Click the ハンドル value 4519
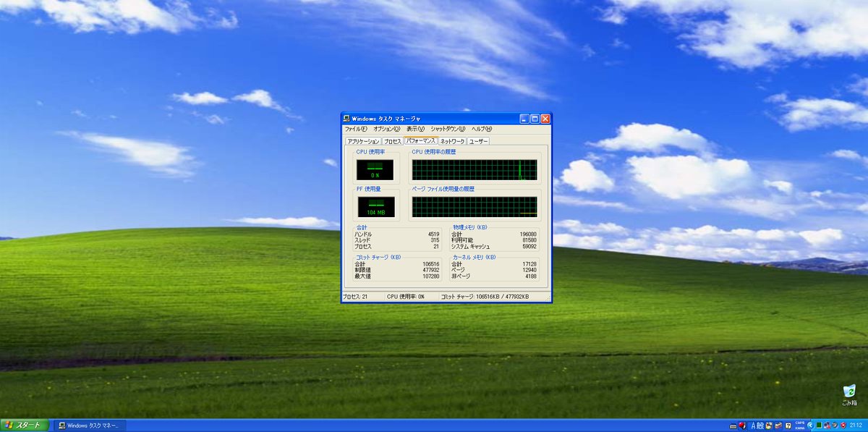Viewport: 868px width, 432px height. (x=433, y=234)
